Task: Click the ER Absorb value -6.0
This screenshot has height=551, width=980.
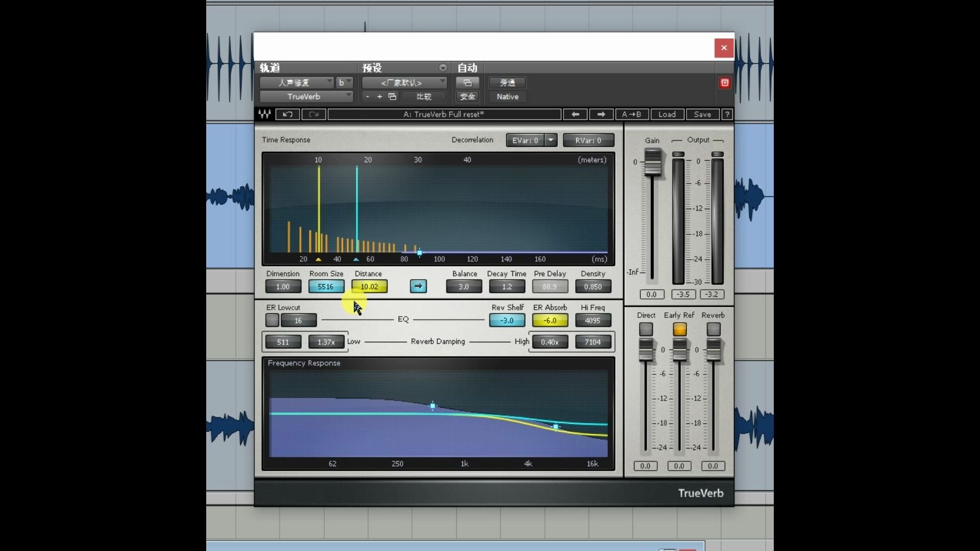Action: [550, 320]
